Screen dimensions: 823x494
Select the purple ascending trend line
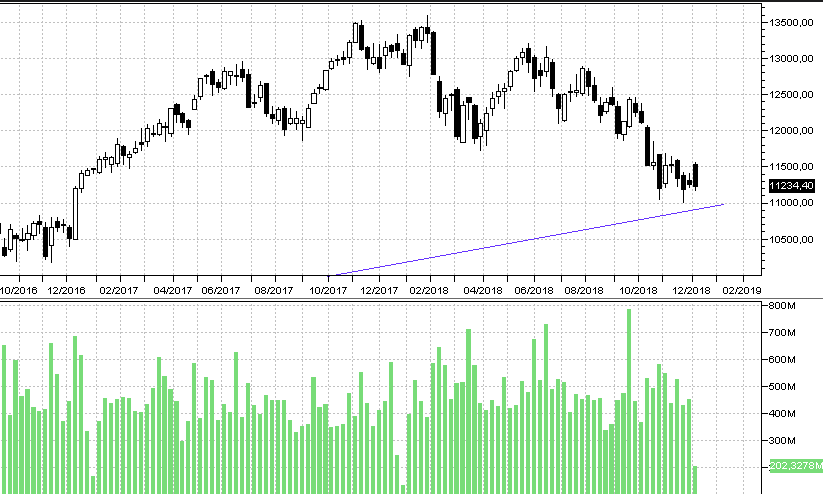pyautogui.click(x=525, y=240)
